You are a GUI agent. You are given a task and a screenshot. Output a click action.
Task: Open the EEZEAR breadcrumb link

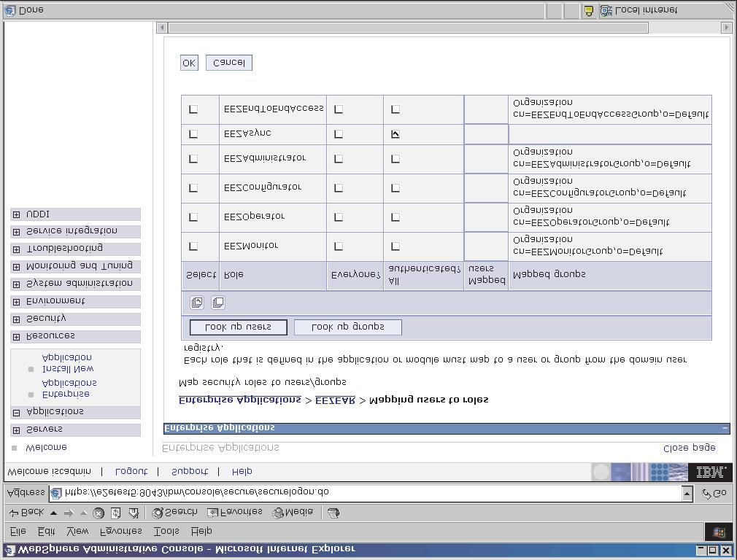[x=335, y=400]
